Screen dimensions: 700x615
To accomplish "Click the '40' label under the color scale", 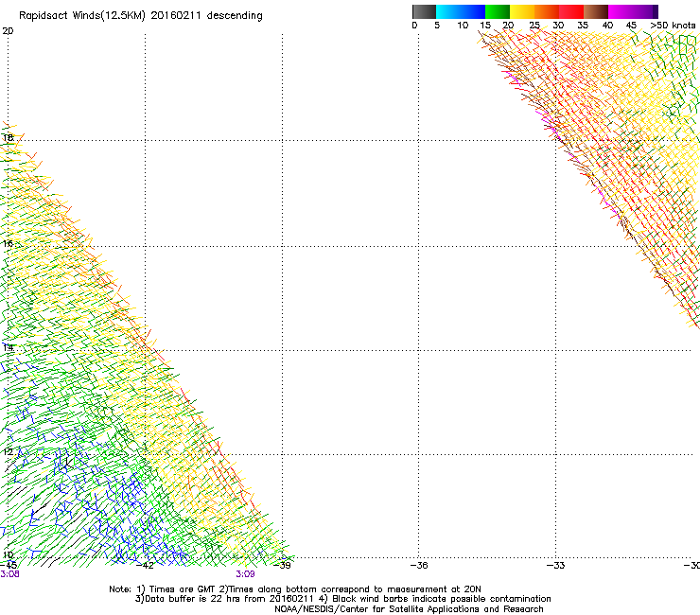I will [607, 26].
